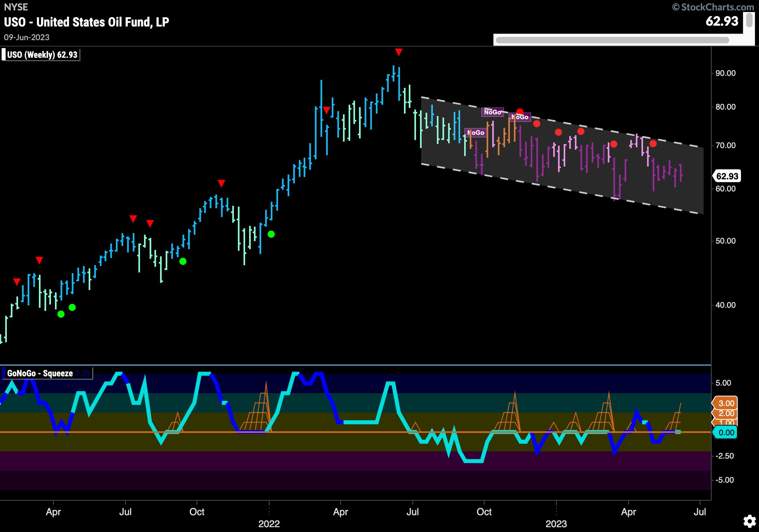Click the 2022 year label on time axis
Image resolution: width=759 pixels, height=532 pixels.
[x=269, y=524]
